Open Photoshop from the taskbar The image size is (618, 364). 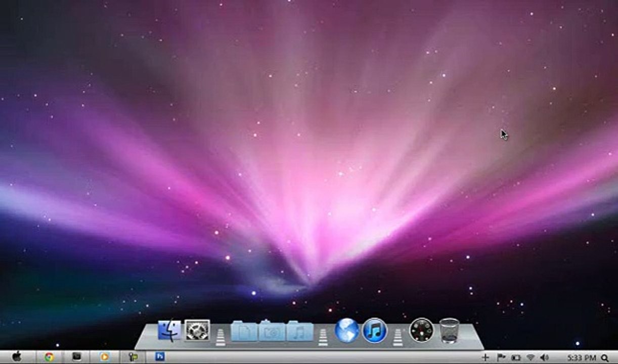pyautogui.click(x=160, y=357)
